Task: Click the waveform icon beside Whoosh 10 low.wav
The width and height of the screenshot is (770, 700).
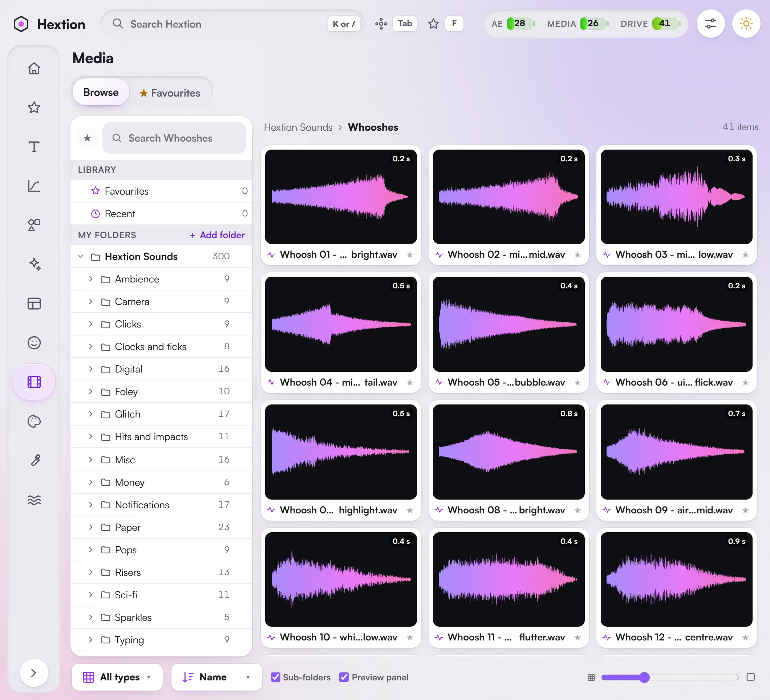Action: click(x=271, y=637)
